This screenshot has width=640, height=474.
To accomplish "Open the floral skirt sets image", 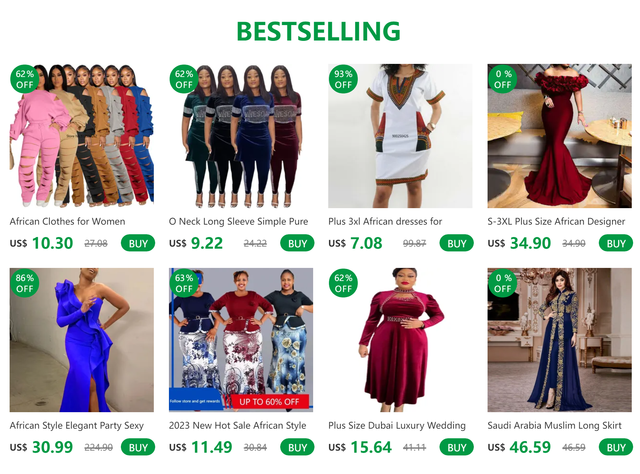I will [x=241, y=340].
